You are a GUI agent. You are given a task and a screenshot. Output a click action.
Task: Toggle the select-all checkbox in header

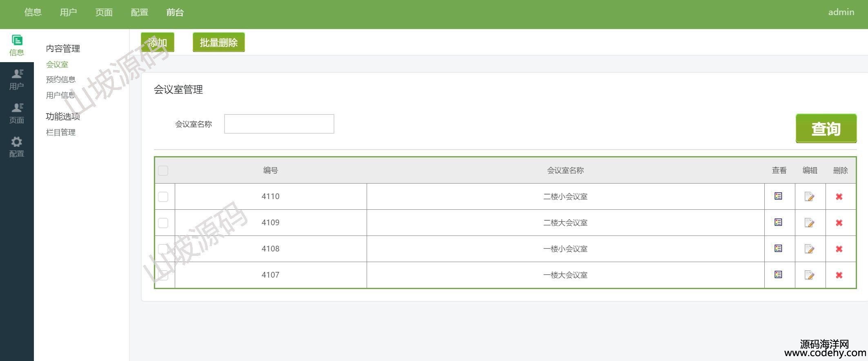163,170
